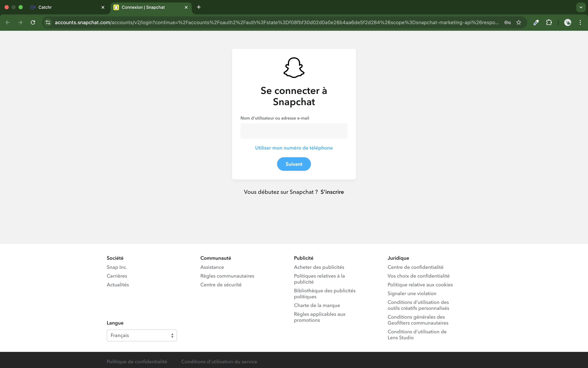Click Utiliser mon numéro de téléphone
The image size is (588, 368).
[x=294, y=148]
